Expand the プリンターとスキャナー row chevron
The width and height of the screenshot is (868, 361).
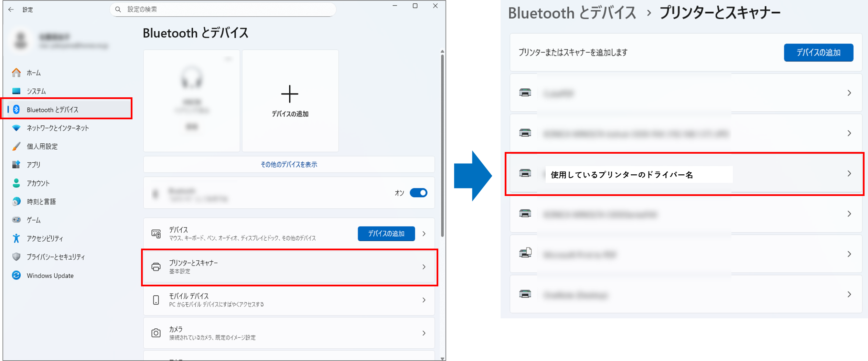(x=424, y=267)
